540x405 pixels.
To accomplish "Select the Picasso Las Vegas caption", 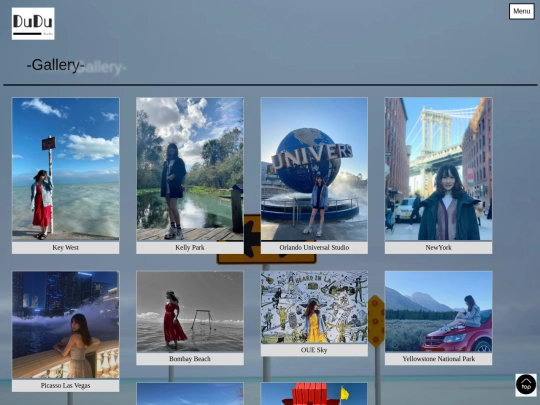I will point(66,386).
